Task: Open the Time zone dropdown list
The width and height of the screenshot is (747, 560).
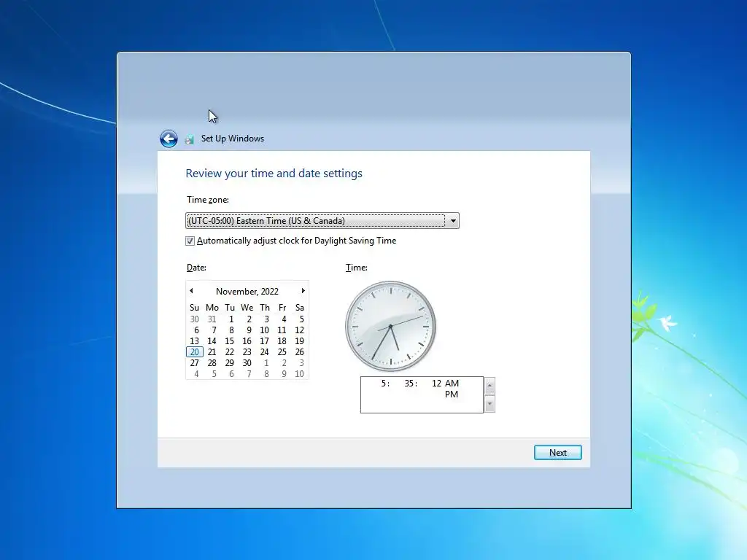Action: click(x=452, y=220)
